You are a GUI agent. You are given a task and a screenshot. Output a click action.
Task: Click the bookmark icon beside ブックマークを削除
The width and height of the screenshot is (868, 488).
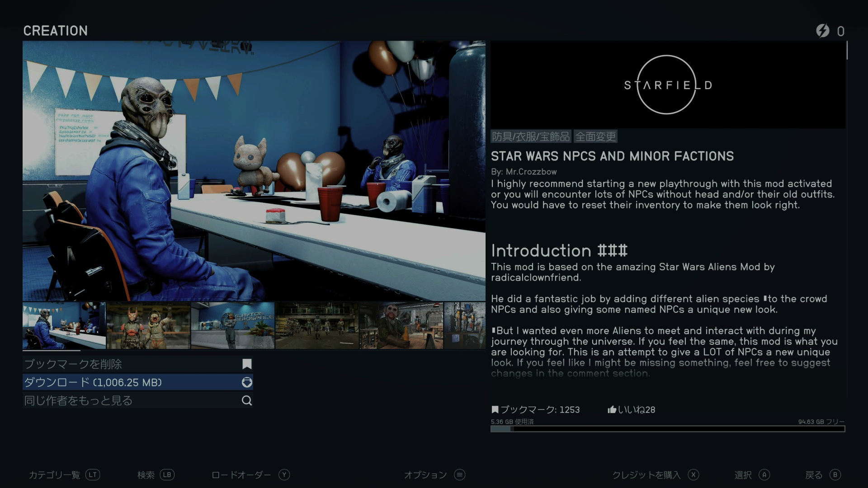[x=247, y=364]
